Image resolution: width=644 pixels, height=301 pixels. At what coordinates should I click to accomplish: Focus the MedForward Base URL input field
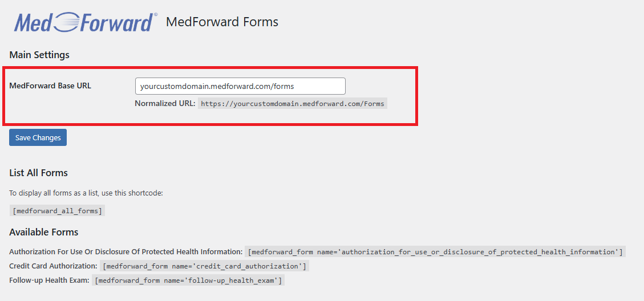tap(240, 86)
